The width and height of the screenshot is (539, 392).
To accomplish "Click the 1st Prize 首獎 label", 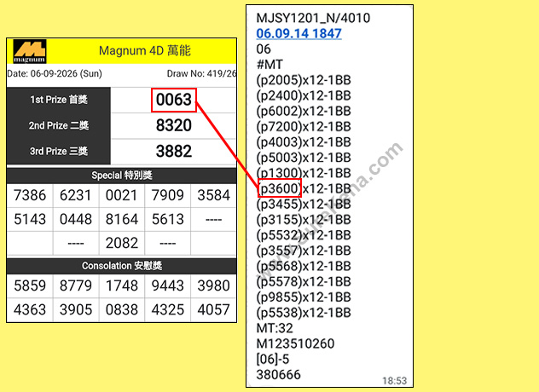I will [x=59, y=100].
